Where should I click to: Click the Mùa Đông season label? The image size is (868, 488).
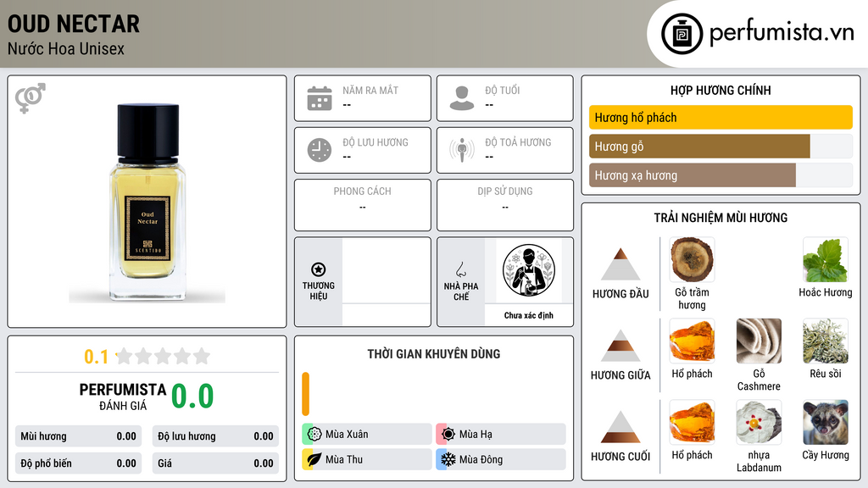pyautogui.click(x=481, y=459)
